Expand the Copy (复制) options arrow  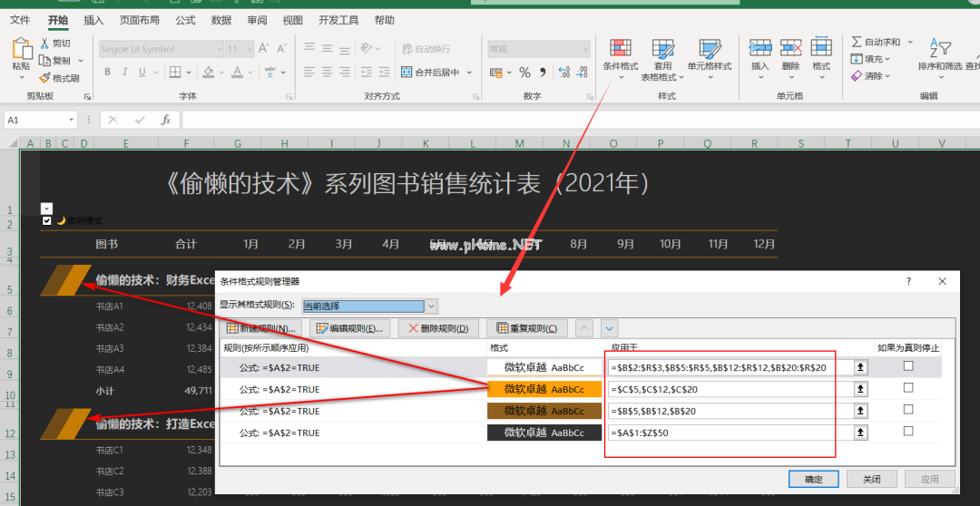(81, 61)
